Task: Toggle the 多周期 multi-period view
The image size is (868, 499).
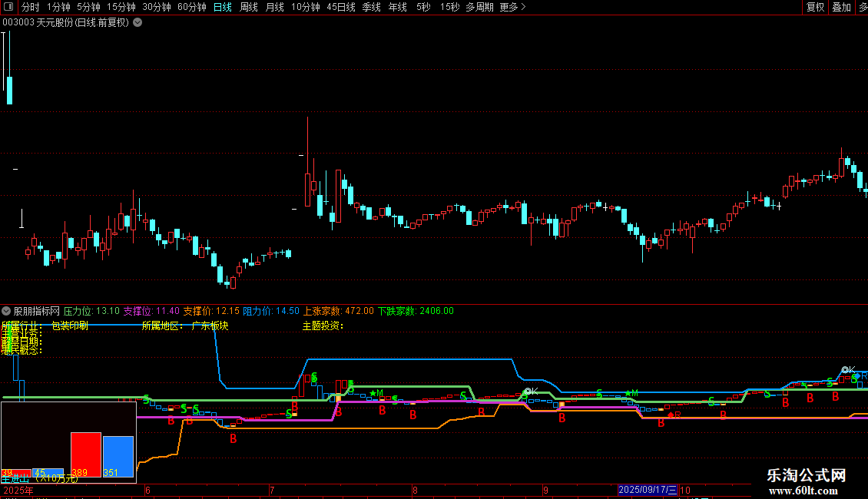Action: [479, 7]
